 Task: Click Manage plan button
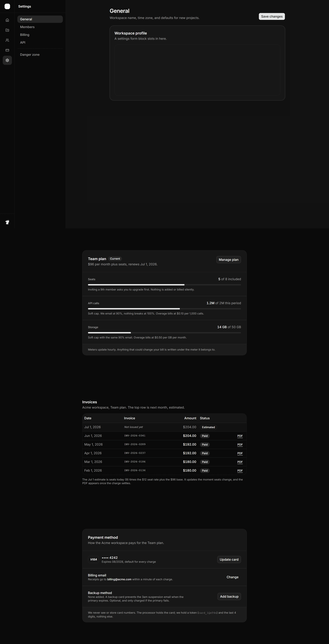pyautogui.click(x=228, y=260)
